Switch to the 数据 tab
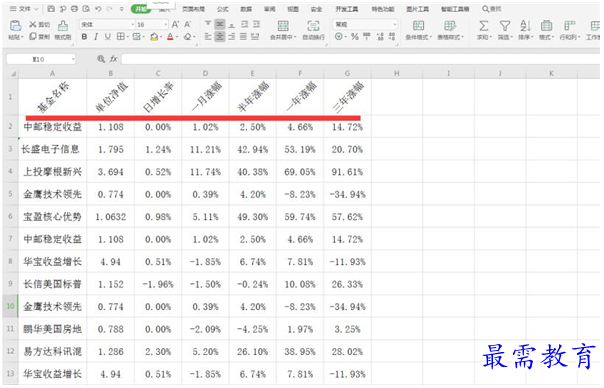The width and height of the screenshot is (604, 388). click(246, 8)
